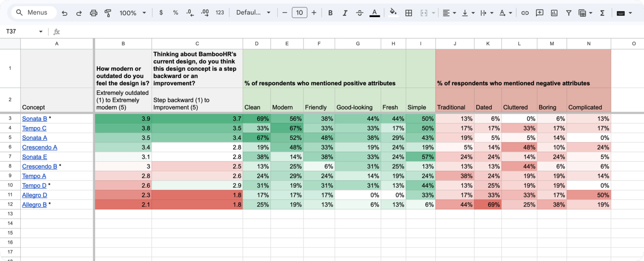The height and width of the screenshot is (261, 644).
Task: Select the 'Concept' cell
Action: (57, 100)
